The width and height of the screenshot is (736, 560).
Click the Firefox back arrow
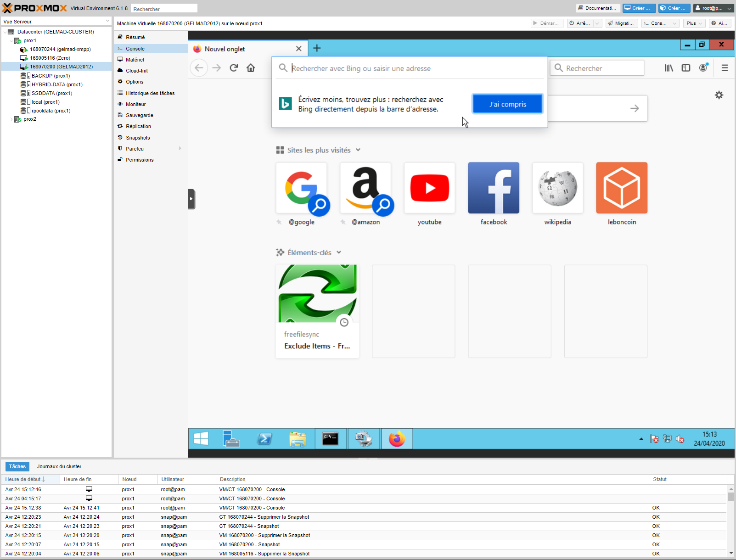tap(199, 68)
